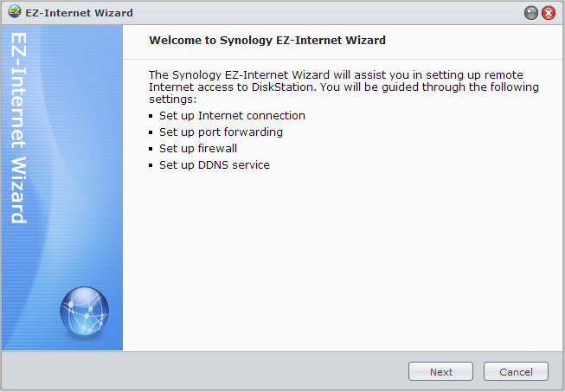
Task: Click the EZ logo icon in title bar
Action: (15, 12)
